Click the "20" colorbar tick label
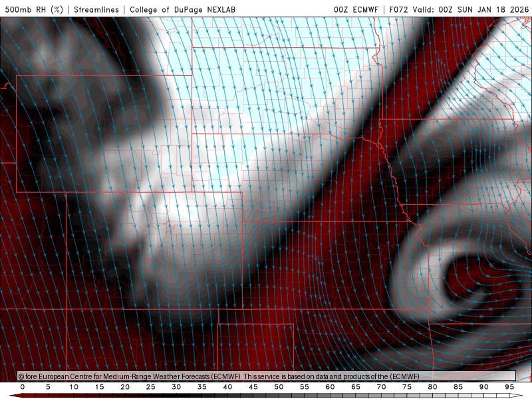Screen dimensions: 532x399 pos(125,387)
